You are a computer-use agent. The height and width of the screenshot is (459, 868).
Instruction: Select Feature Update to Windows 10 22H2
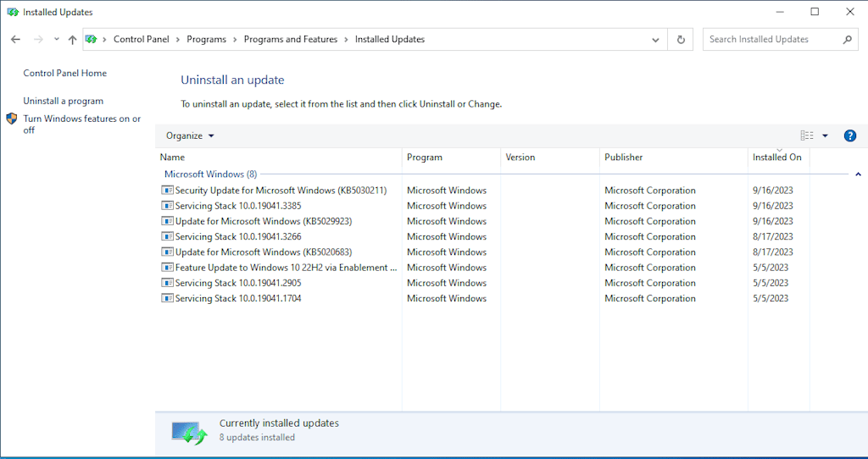point(482,268)
